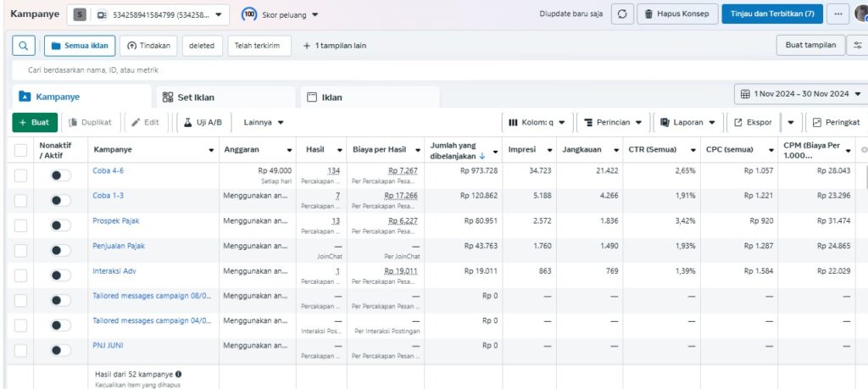Expand the Kolom columns dropdown
The height and width of the screenshot is (389, 868).
[x=537, y=122]
